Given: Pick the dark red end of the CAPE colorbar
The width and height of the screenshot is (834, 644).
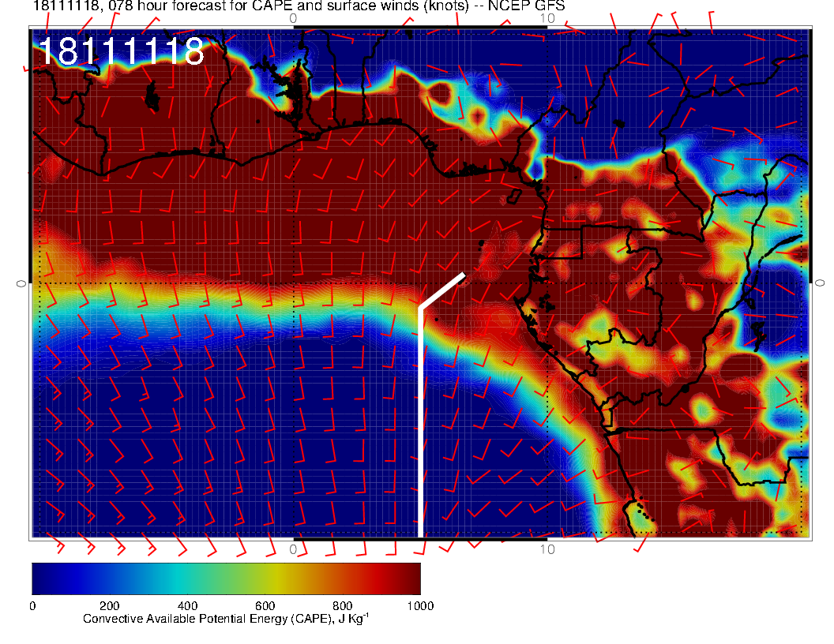Looking at the screenshot, I should click(411, 578).
